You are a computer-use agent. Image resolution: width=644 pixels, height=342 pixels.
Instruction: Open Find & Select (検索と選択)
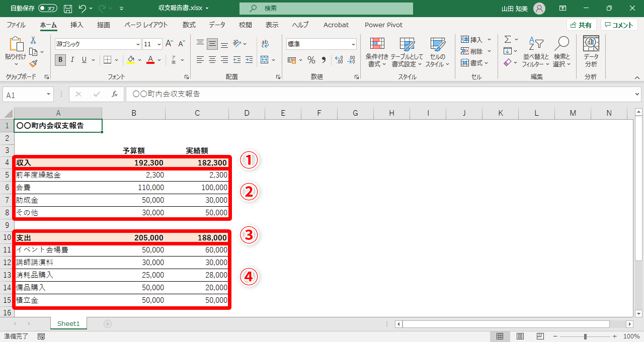click(x=562, y=52)
